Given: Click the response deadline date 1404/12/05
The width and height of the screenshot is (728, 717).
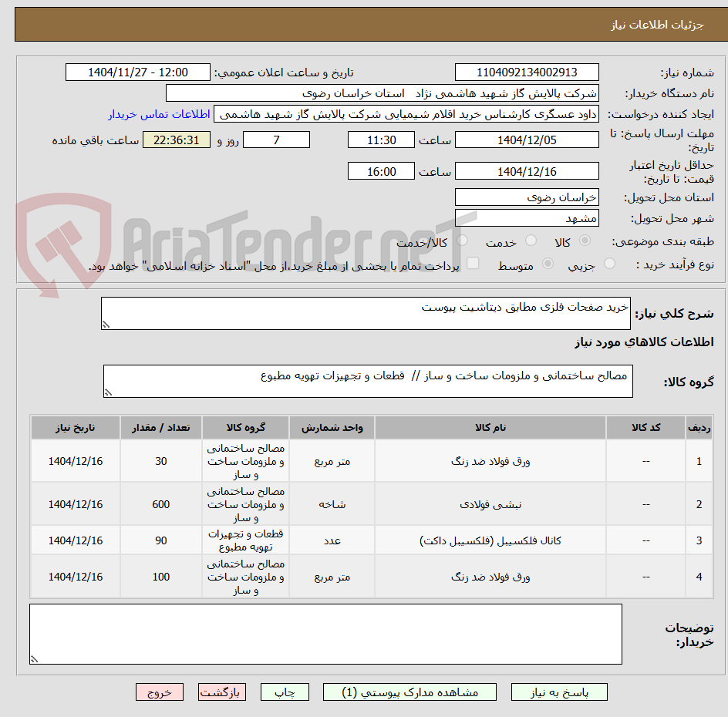Looking at the screenshot, I should click(527, 140).
